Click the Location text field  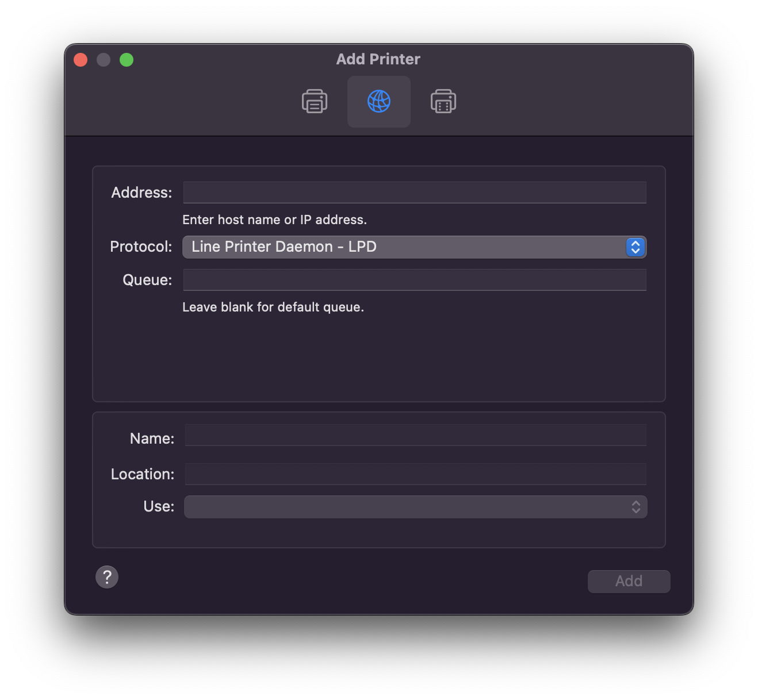click(x=415, y=474)
